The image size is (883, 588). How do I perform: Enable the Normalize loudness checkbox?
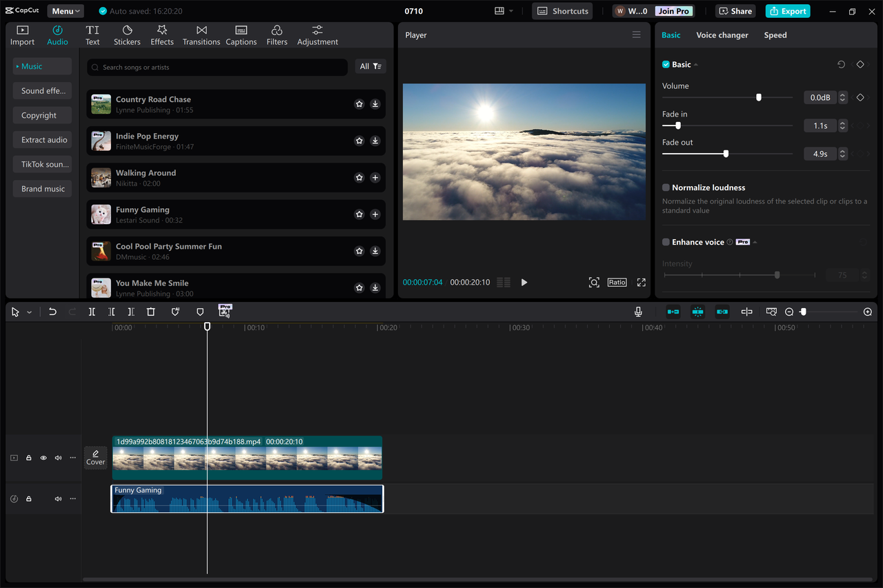tap(666, 187)
